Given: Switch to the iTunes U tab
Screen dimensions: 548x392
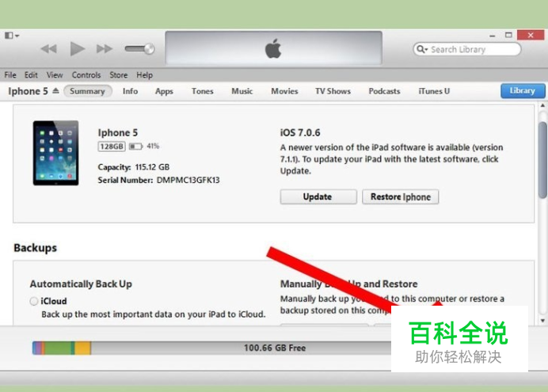Looking at the screenshot, I should [434, 91].
